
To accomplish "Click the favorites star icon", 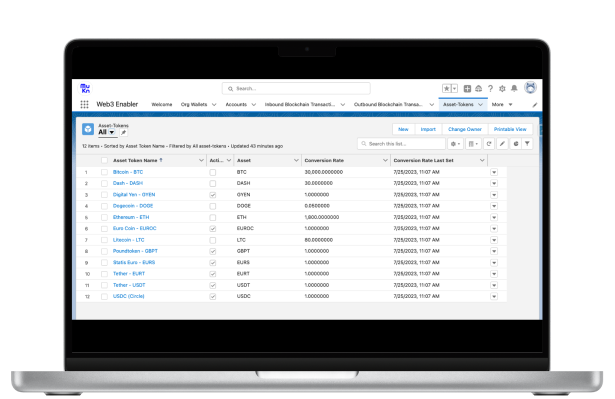I will coord(446,89).
